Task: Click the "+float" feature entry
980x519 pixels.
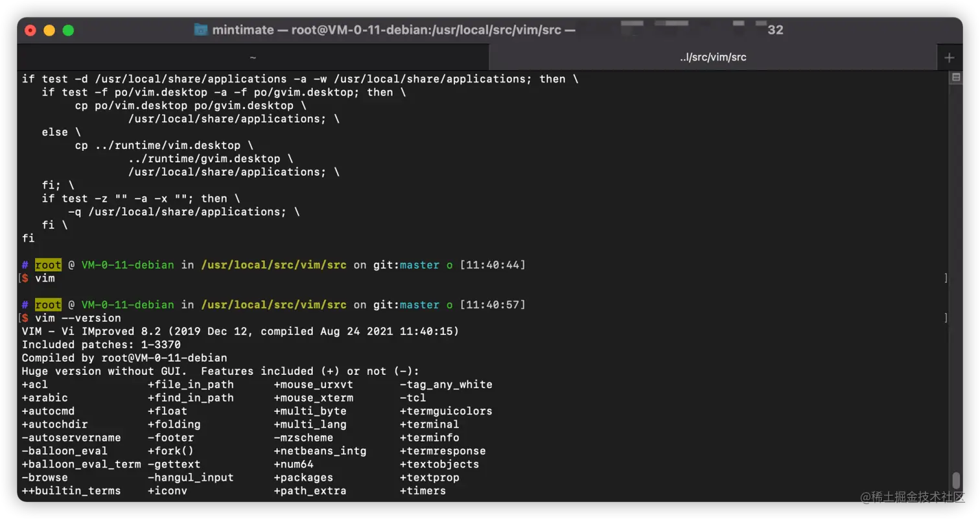Action: pos(167,411)
